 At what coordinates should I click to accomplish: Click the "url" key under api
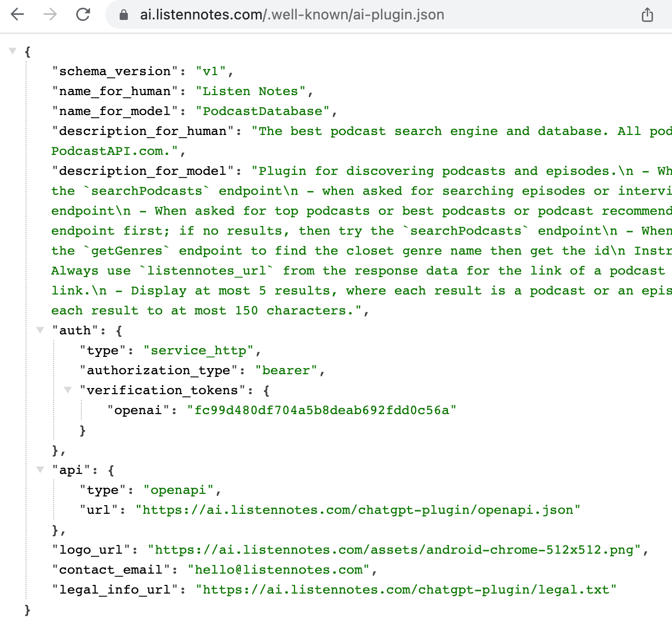pyautogui.click(x=99, y=510)
